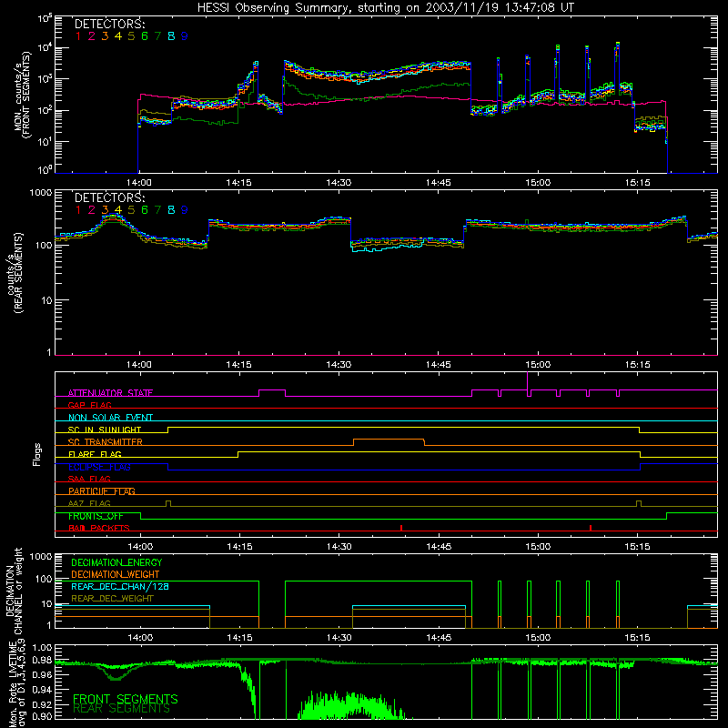Image resolution: width=728 pixels, height=728 pixels.
Task: Click the REAR_DEC_WEIGHT legend entry
Action: point(112,599)
